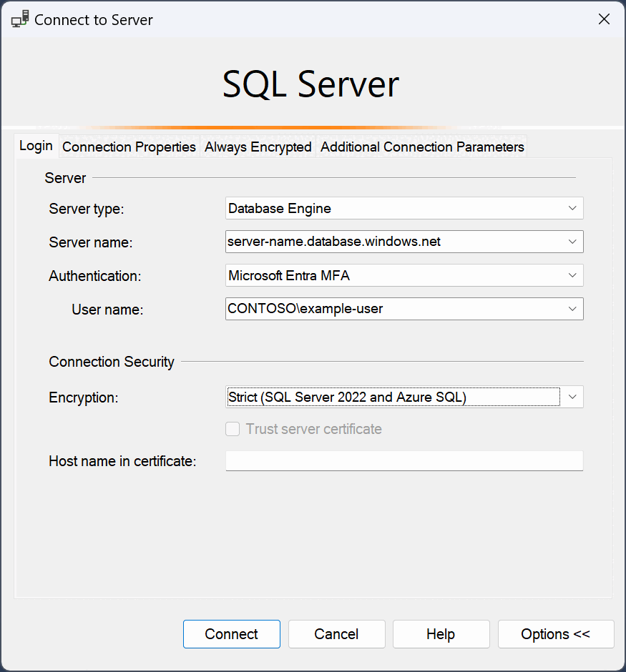Open the Always Encrypted tab
The width and height of the screenshot is (626, 672).
coord(258,147)
